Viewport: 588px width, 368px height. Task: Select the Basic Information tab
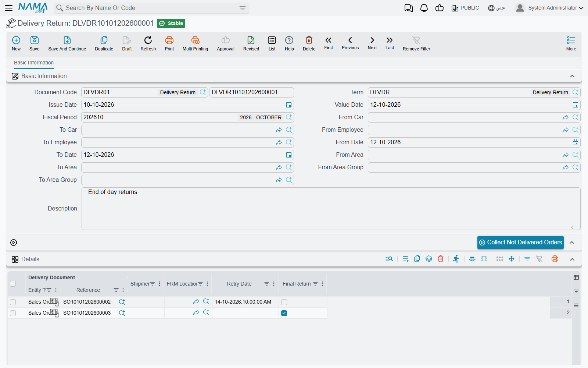point(34,63)
